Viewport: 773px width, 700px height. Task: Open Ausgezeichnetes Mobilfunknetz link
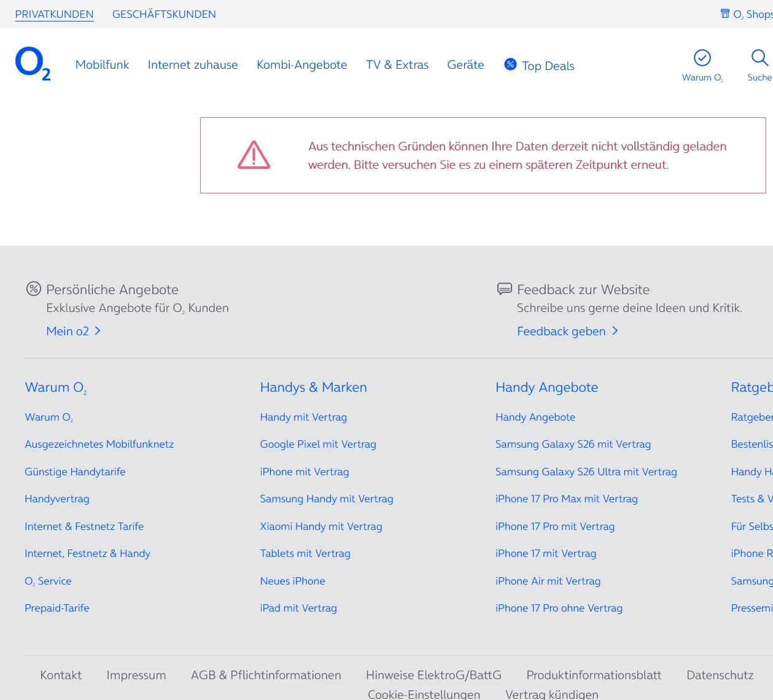(99, 444)
